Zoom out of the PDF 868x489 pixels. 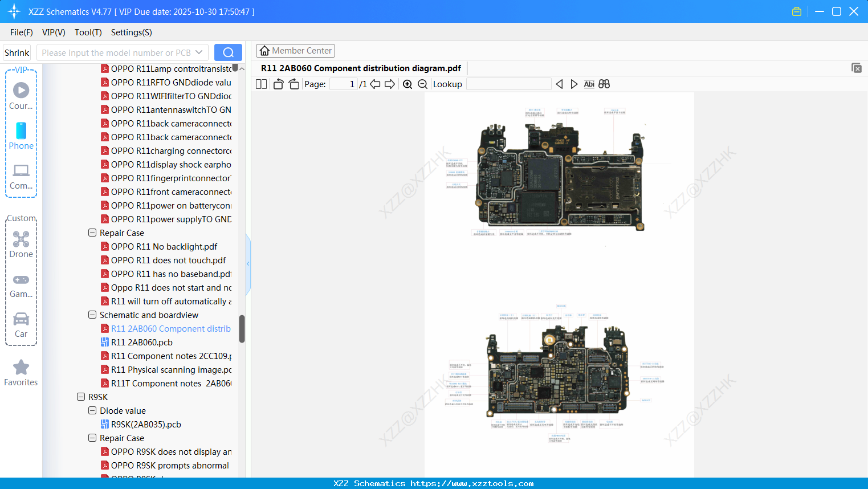(x=422, y=84)
